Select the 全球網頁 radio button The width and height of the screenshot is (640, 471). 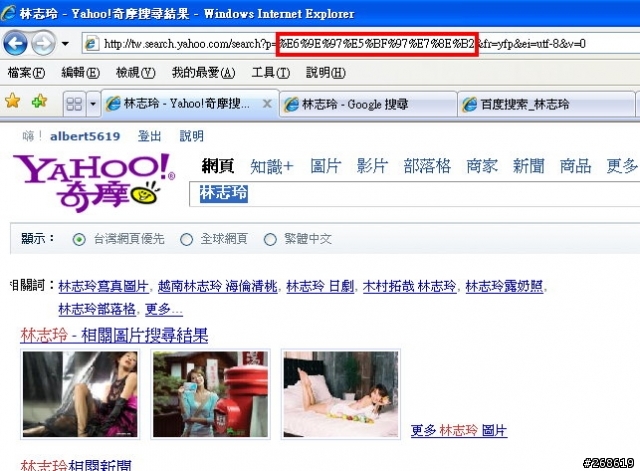coord(187,239)
